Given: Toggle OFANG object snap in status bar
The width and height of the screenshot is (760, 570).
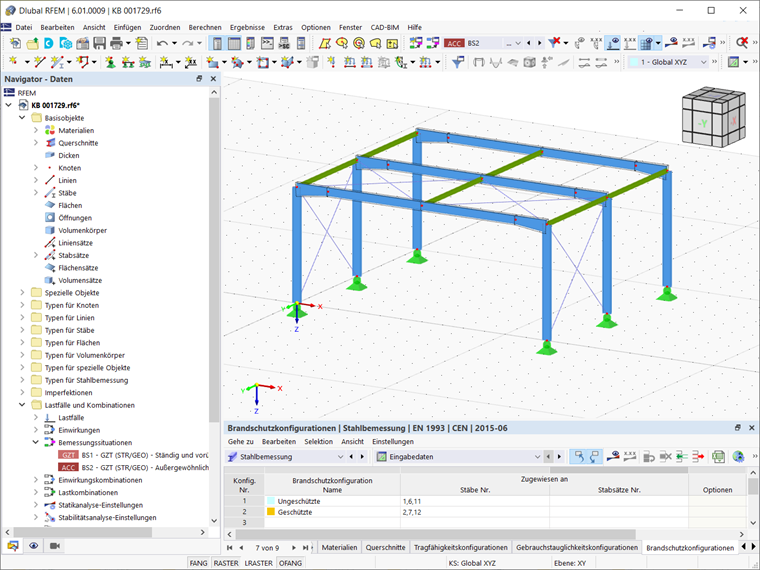Looking at the screenshot, I should tap(290, 563).
